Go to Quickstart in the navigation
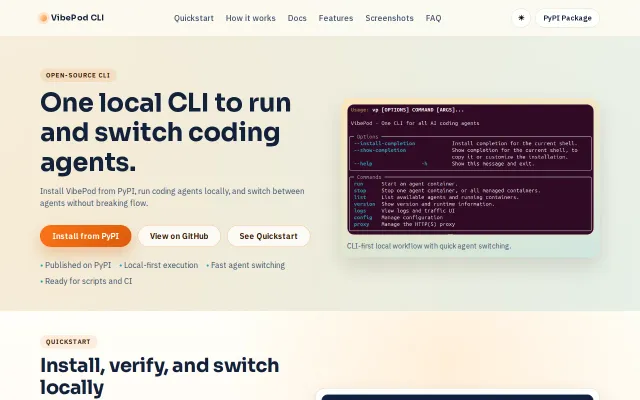The image size is (640, 400). [193, 18]
